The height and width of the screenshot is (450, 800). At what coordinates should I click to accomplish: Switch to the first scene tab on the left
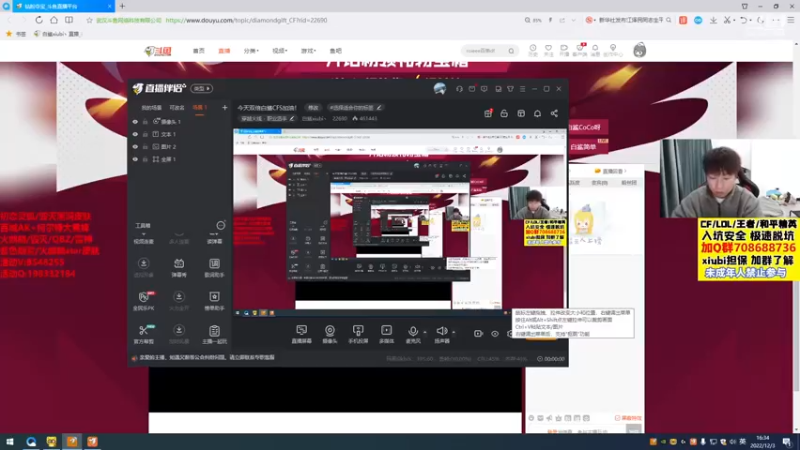coord(151,108)
